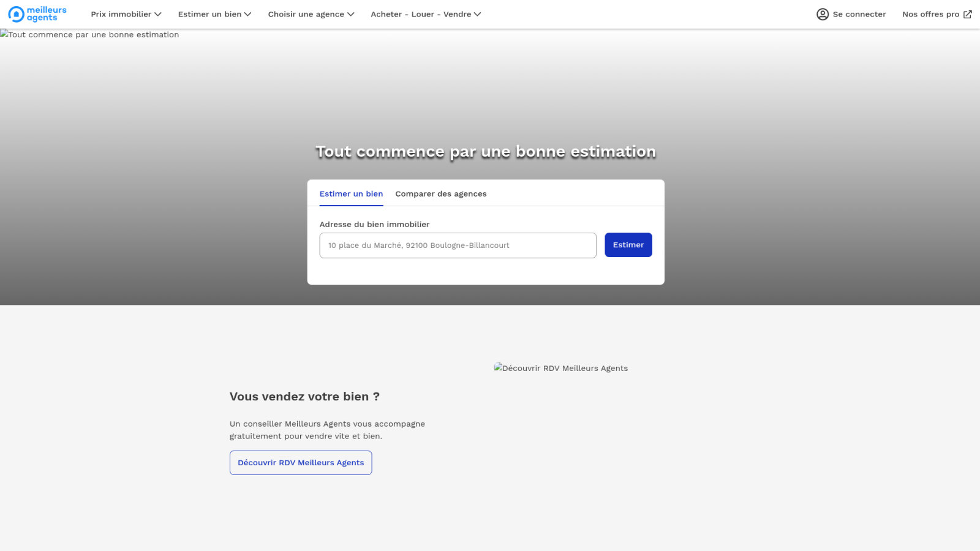The image size is (980, 551).
Task: Click the user account icon
Action: [x=823, y=14]
